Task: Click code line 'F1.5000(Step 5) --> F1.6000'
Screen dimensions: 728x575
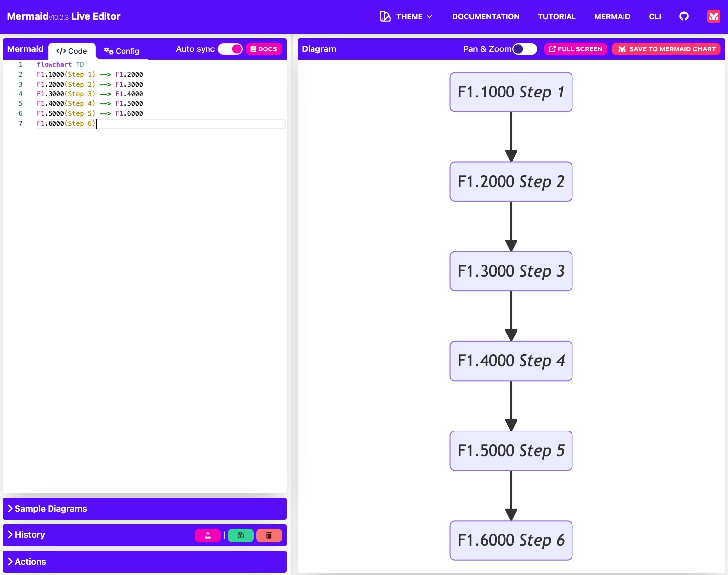Action: 90,113
